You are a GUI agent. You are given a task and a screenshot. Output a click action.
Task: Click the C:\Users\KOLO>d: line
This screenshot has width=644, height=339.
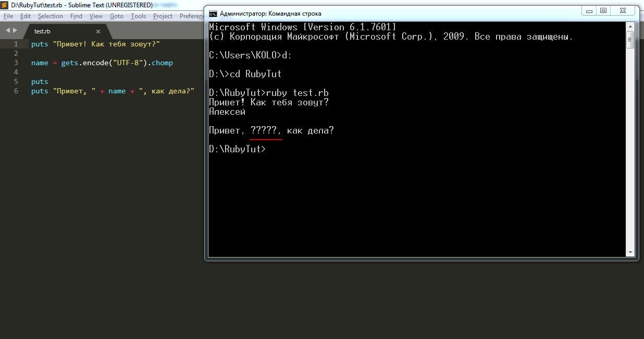[251, 55]
